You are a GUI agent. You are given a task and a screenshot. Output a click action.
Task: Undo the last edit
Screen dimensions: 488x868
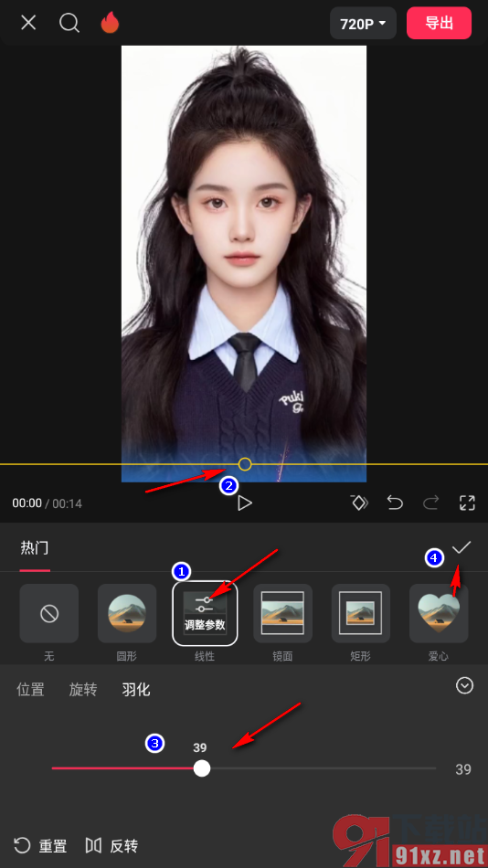(395, 503)
